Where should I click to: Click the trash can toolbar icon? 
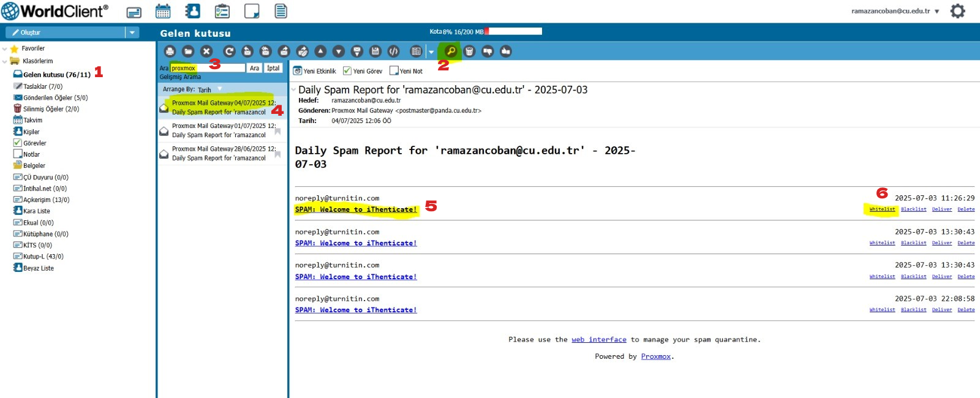pyautogui.click(x=469, y=51)
